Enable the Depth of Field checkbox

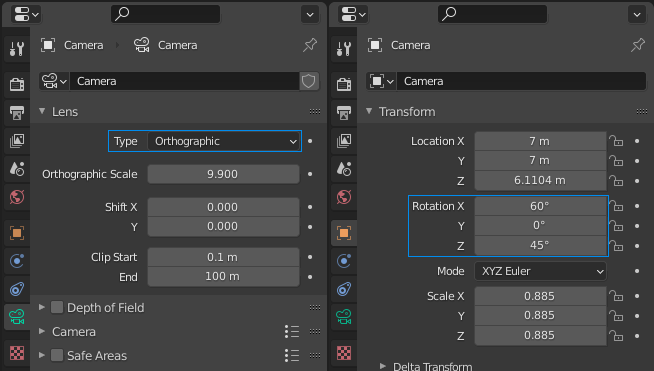pyautogui.click(x=57, y=308)
